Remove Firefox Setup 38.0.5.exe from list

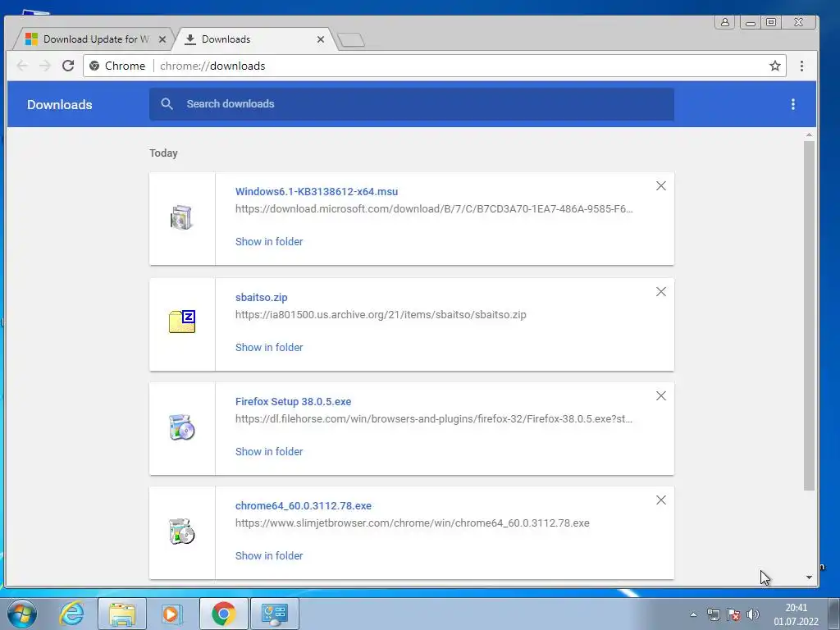tap(661, 396)
